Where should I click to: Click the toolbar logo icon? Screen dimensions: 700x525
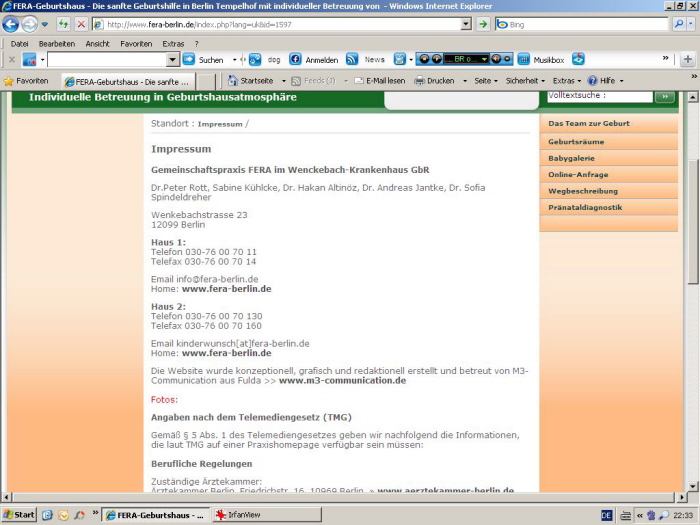pyautogui.click(x=29, y=59)
